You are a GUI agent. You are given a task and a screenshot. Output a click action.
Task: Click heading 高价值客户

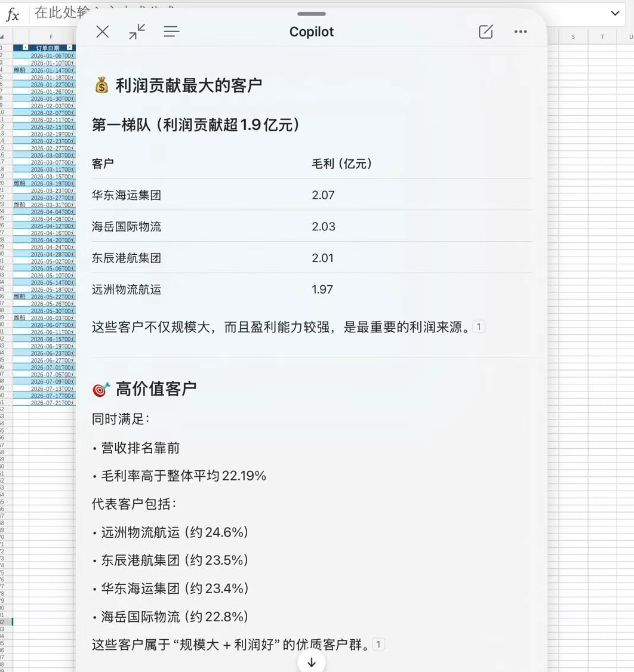coord(156,389)
